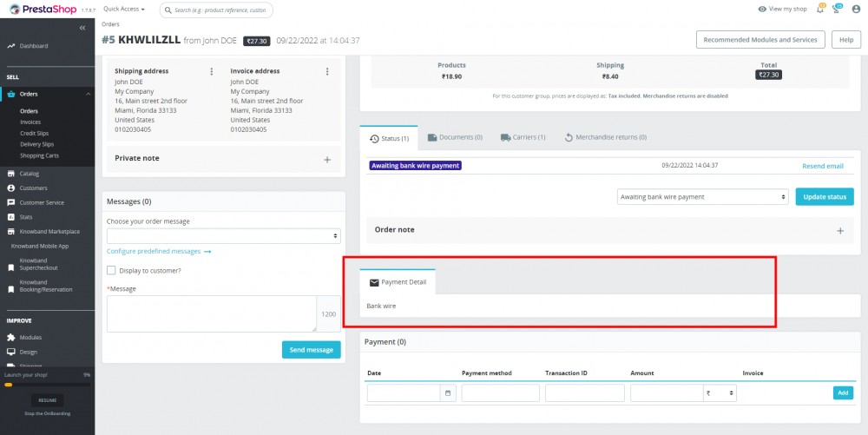Open the user profile icon
This screenshot has width=868, height=435.
pos(856,9)
